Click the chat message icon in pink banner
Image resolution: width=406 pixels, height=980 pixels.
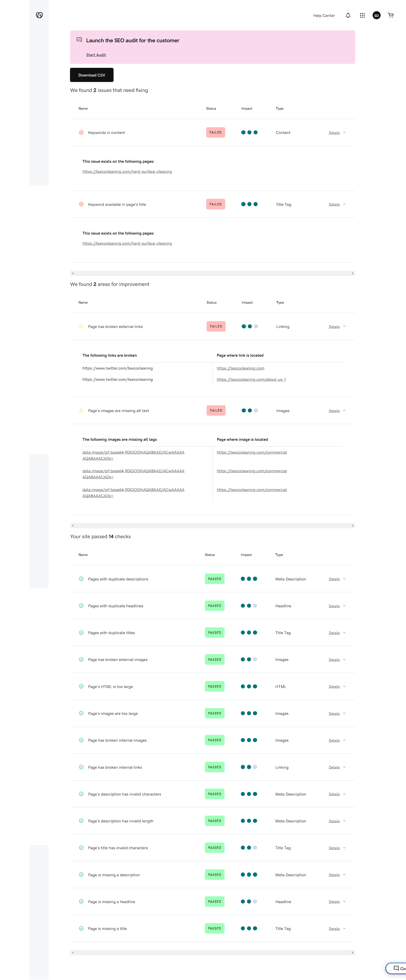tap(79, 40)
